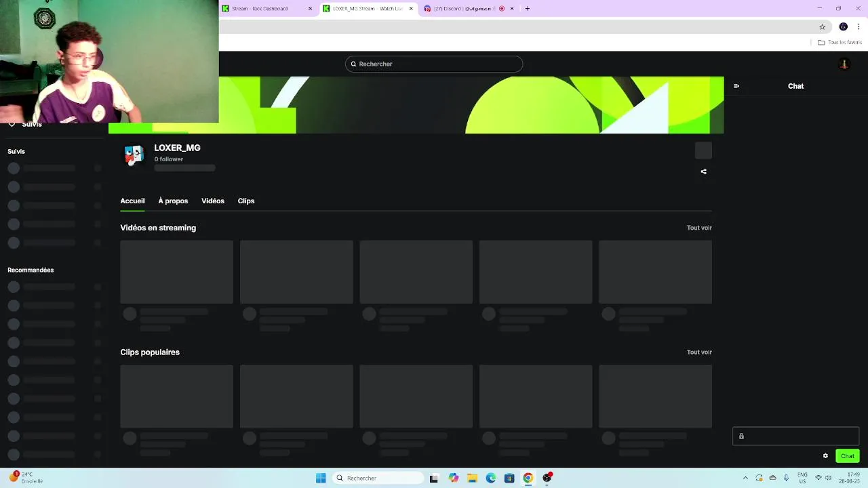Open OBS Studio from the taskbar
Viewport: 868px width, 488px height.
(x=547, y=478)
